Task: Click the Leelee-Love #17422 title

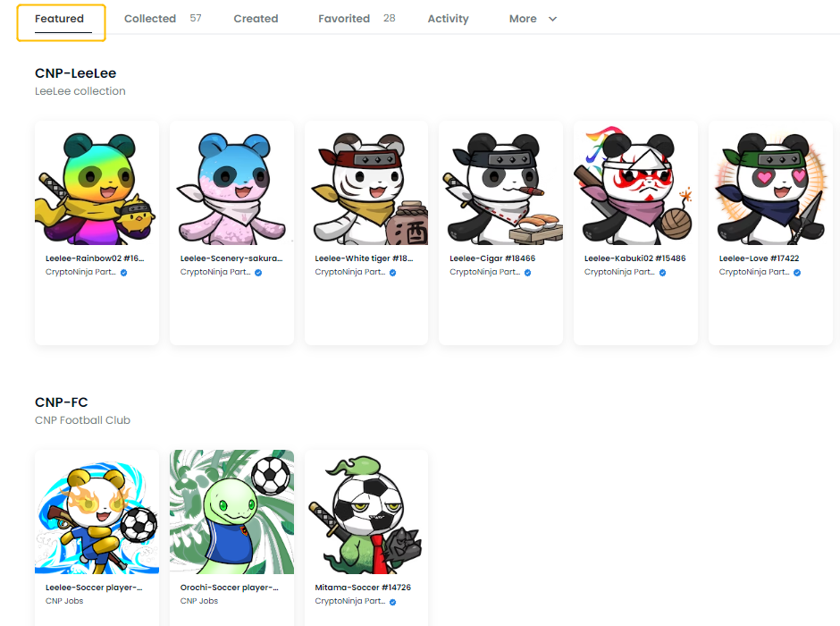Action: click(x=759, y=258)
